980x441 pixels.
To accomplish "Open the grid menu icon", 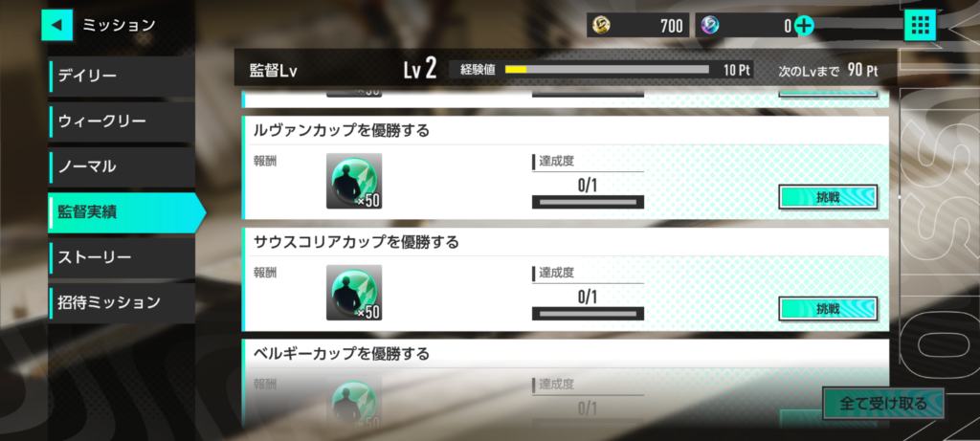I will pyautogui.click(x=920, y=25).
